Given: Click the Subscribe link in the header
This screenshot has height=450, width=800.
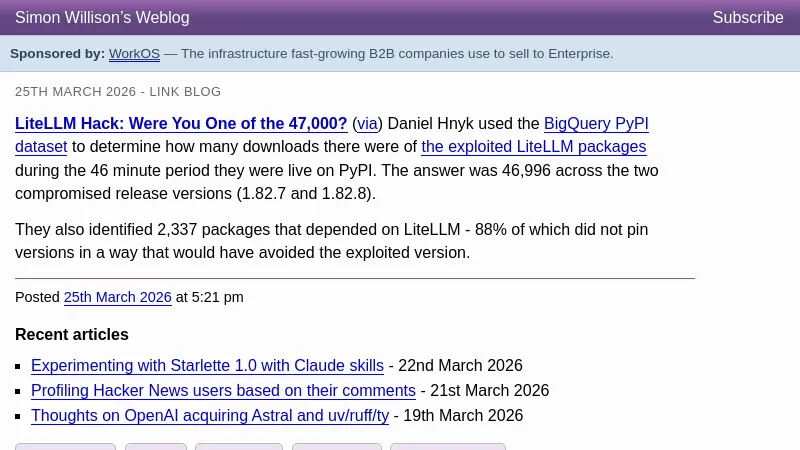Looking at the screenshot, I should tap(748, 18).
